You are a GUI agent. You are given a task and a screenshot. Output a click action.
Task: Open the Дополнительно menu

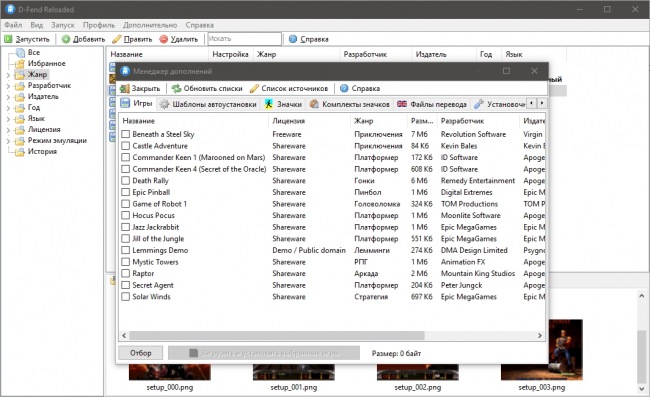point(150,25)
